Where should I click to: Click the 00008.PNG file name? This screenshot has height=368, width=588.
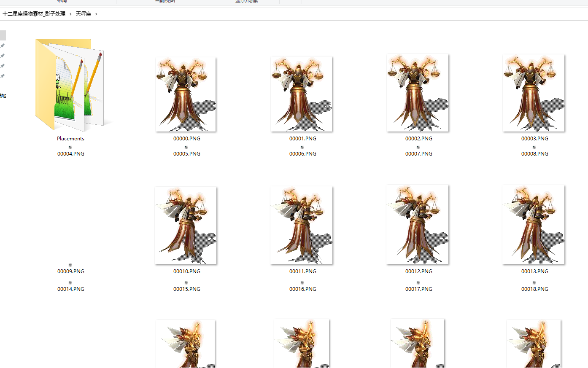tap(535, 154)
